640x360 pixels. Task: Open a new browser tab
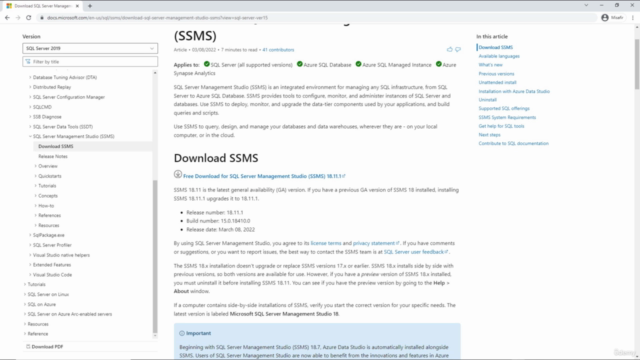click(90, 6)
